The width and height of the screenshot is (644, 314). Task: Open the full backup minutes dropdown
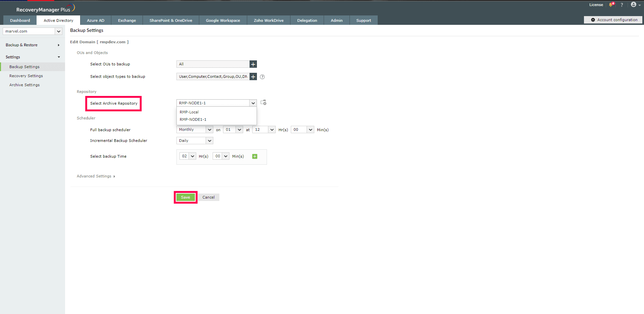point(303,129)
